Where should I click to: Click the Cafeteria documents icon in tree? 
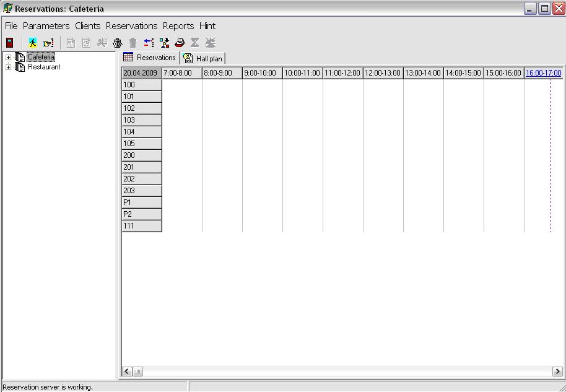tap(20, 57)
